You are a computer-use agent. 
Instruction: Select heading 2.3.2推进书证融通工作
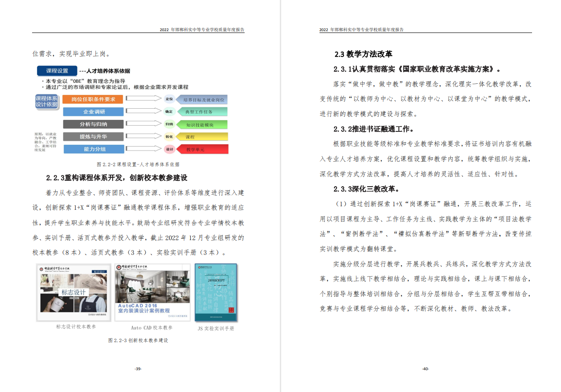click(374, 129)
